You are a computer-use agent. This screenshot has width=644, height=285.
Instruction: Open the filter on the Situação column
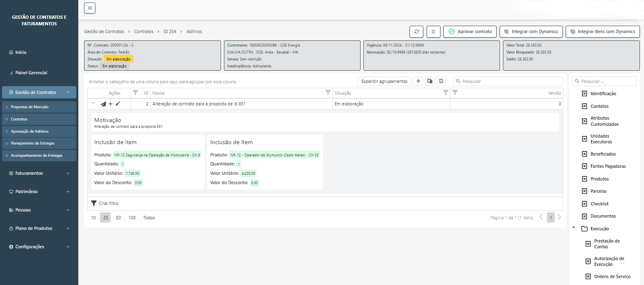pyautogui.click(x=445, y=93)
